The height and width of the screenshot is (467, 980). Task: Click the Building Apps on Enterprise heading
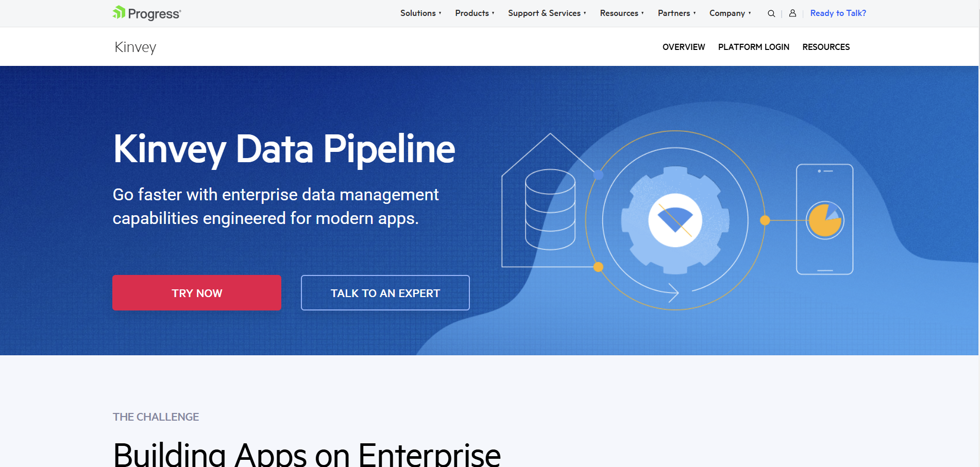(x=307, y=454)
